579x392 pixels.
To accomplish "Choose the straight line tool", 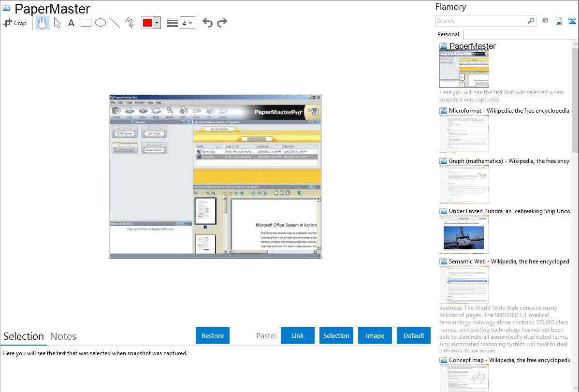I will [x=115, y=23].
